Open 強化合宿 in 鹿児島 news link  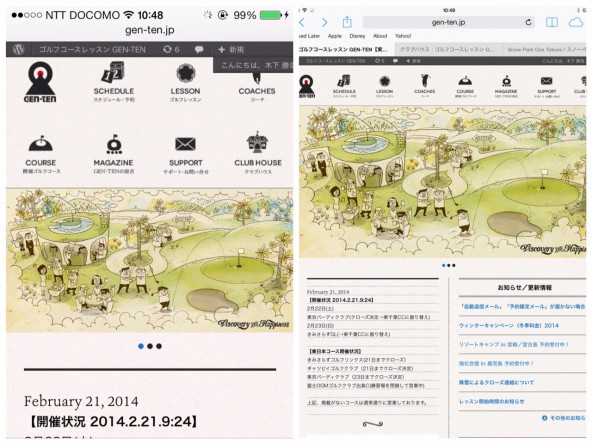[496, 364]
